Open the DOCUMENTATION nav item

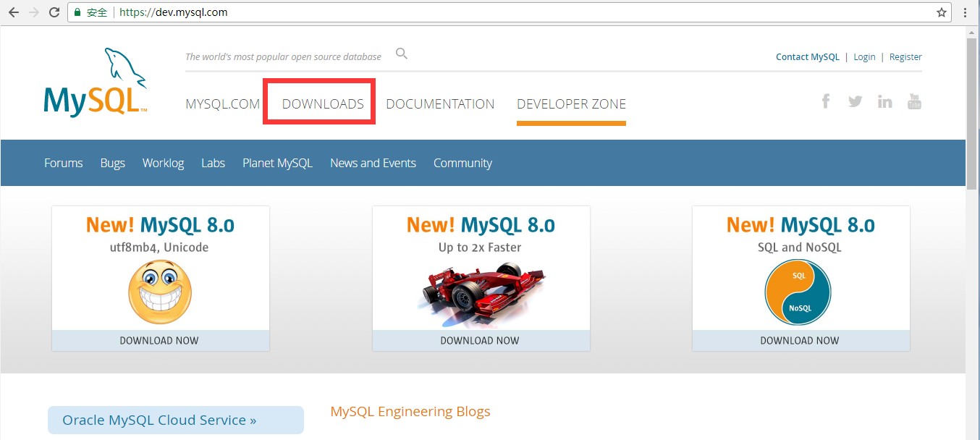pyautogui.click(x=440, y=103)
